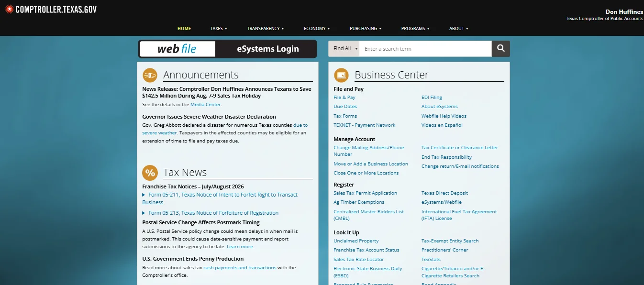Open the File & Pay link
Viewport: 644px width, 285px height.
click(344, 98)
